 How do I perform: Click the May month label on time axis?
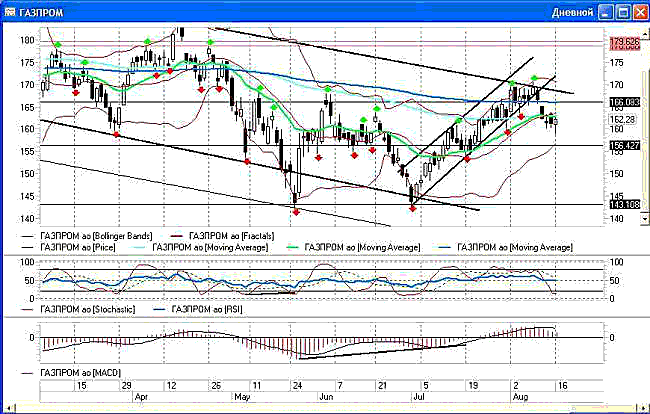[242, 397]
